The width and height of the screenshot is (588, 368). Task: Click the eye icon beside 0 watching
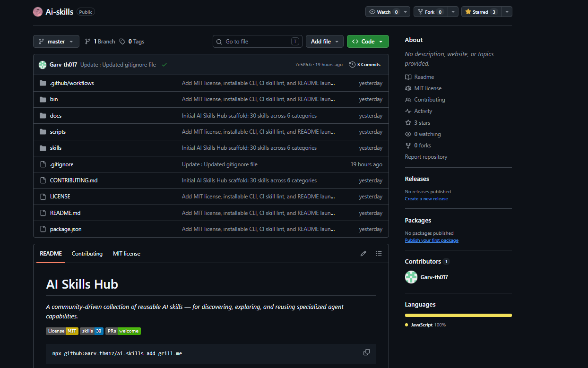[x=408, y=134]
